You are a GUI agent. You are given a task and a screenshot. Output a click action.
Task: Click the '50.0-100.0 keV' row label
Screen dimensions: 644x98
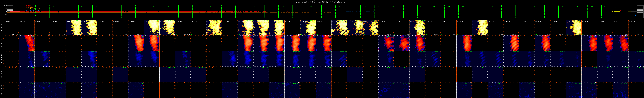point(1,90)
